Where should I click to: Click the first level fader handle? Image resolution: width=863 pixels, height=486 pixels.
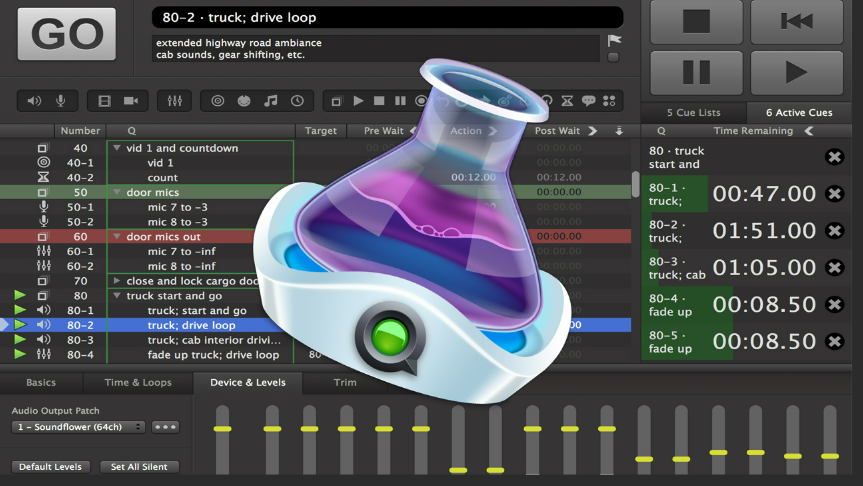[x=222, y=429]
